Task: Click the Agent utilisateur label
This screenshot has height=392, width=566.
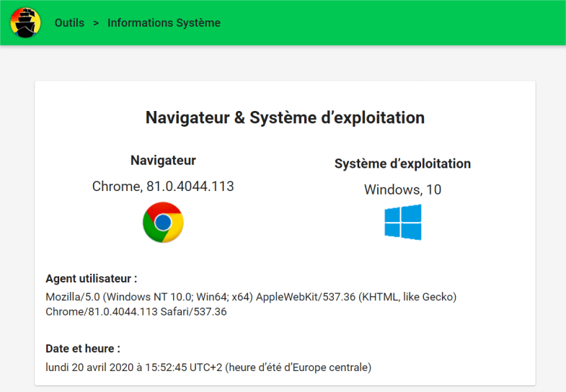Action: (91, 278)
